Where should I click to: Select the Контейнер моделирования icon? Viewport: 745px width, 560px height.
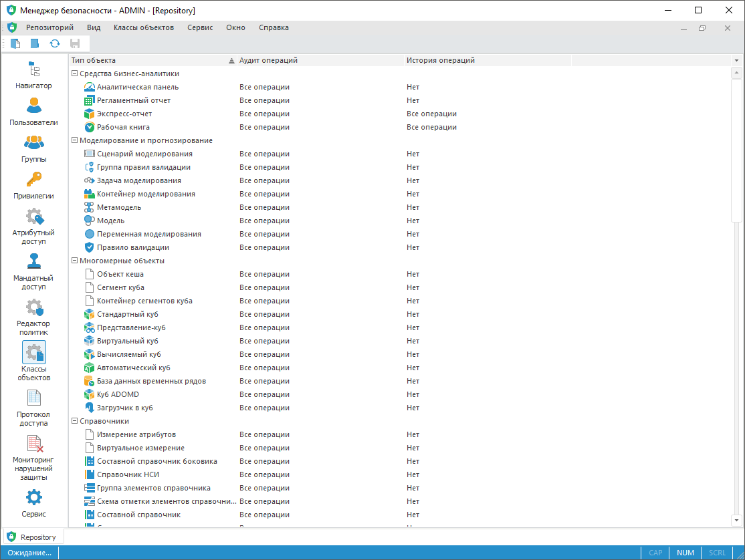click(x=90, y=194)
